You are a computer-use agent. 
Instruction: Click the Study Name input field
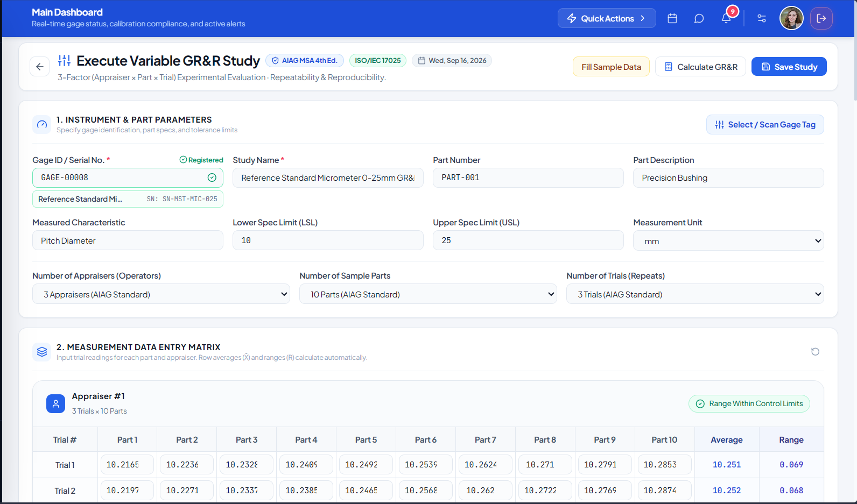click(x=328, y=178)
